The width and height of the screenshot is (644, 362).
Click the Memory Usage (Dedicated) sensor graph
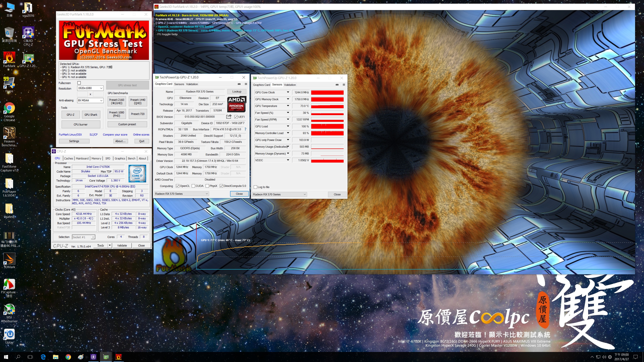coord(327,147)
